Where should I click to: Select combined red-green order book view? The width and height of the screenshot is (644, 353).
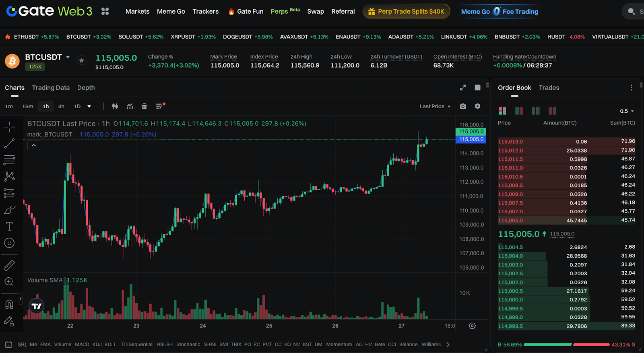(x=502, y=111)
